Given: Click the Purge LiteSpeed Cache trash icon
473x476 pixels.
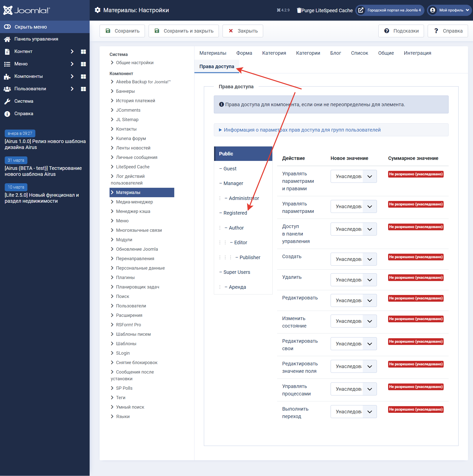Looking at the screenshot, I should pyautogui.click(x=299, y=10).
